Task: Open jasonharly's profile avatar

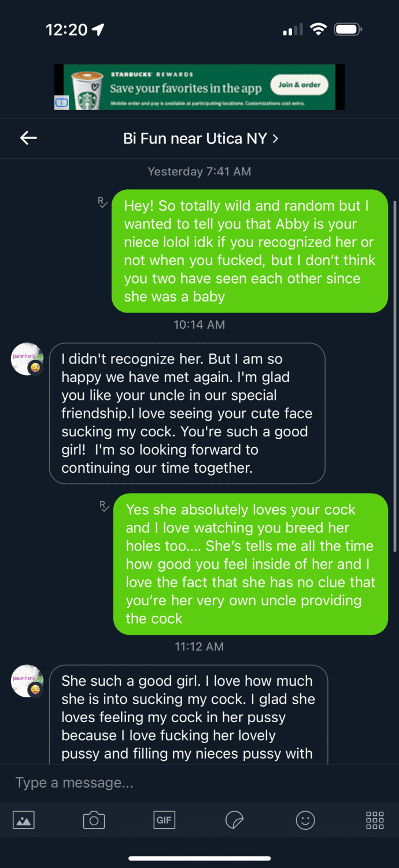Action: [27, 359]
